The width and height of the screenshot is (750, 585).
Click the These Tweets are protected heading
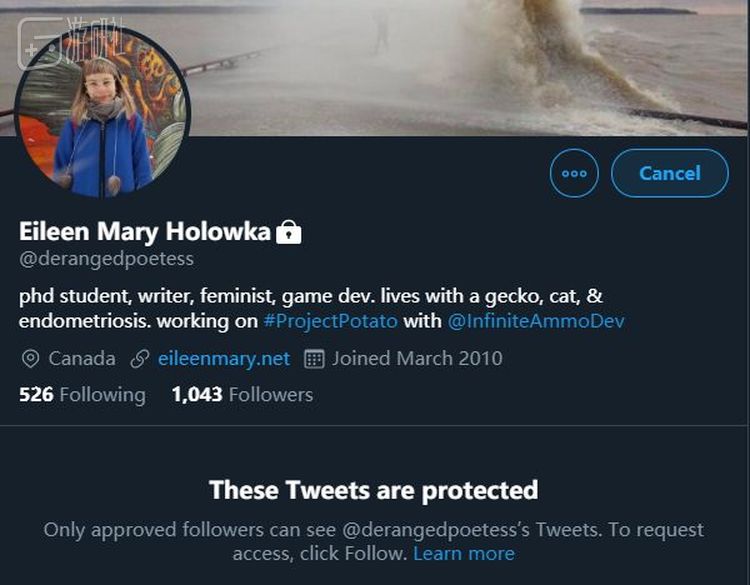click(x=374, y=490)
